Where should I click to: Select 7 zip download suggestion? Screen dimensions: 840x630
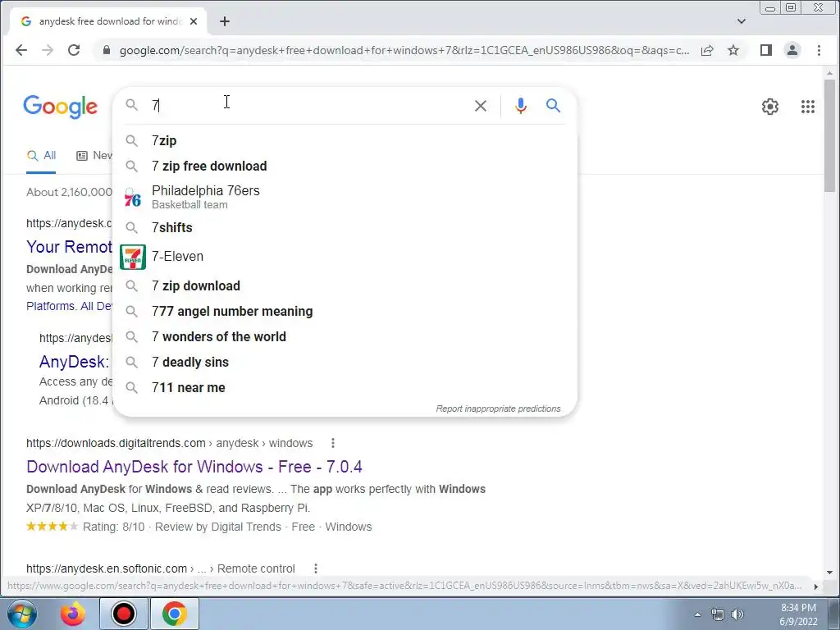(345, 285)
